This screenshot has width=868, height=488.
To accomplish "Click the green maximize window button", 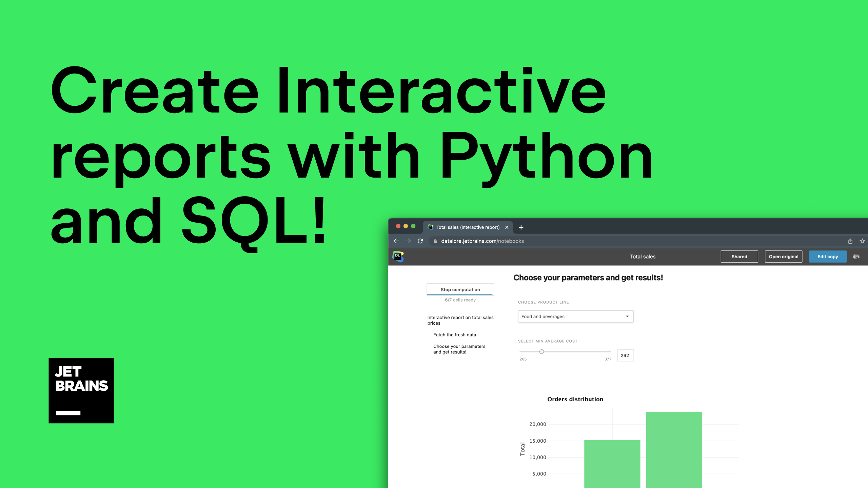I will click(413, 226).
